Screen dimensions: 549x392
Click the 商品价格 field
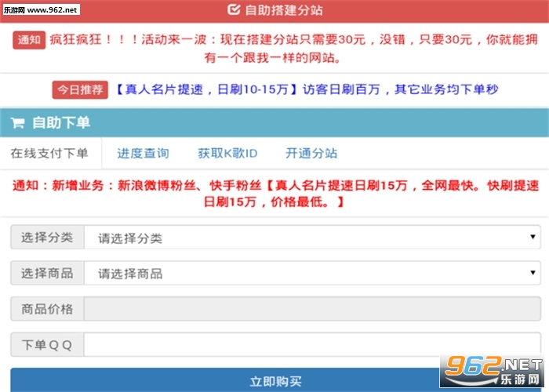coord(312,309)
